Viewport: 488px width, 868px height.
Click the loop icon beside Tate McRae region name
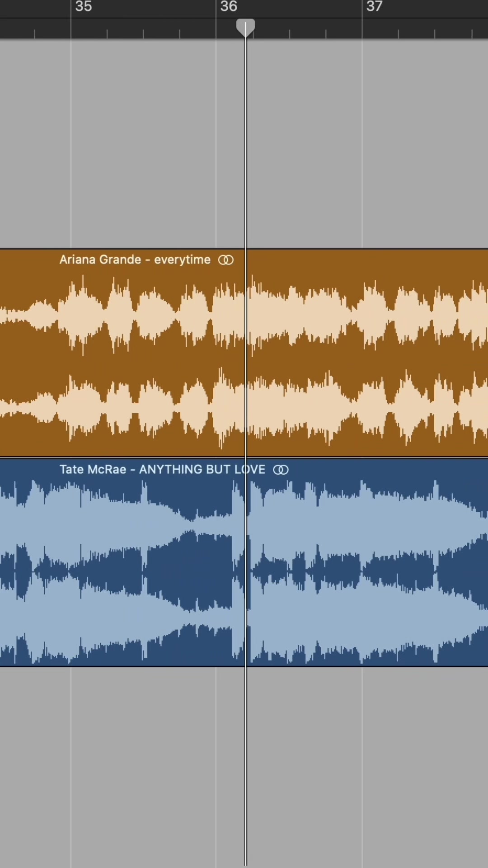click(x=281, y=470)
